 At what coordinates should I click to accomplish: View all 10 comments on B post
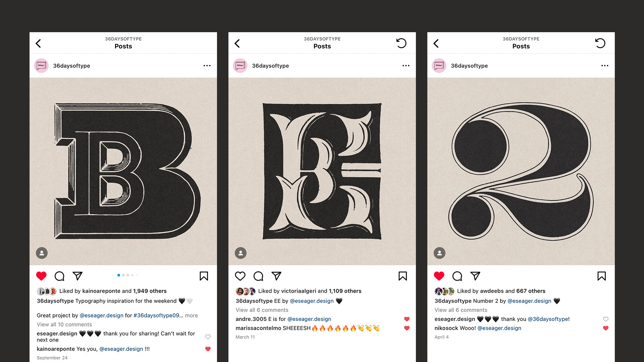click(x=64, y=324)
